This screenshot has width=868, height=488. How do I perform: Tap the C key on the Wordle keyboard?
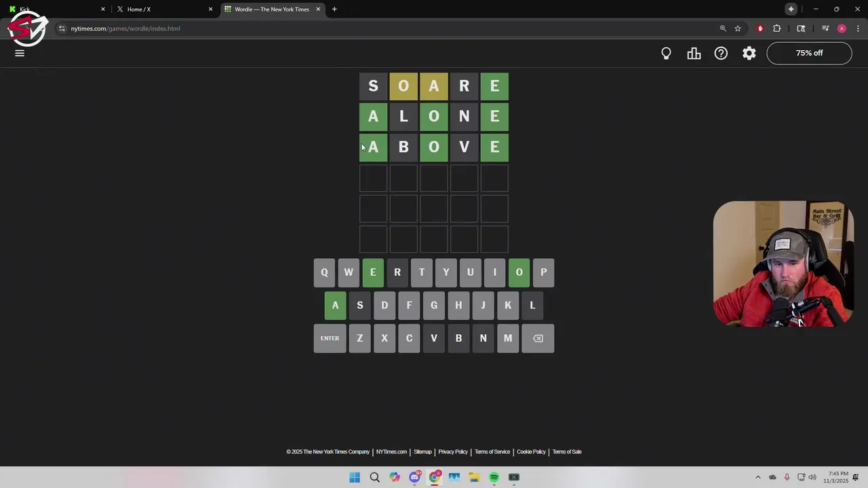point(409,338)
